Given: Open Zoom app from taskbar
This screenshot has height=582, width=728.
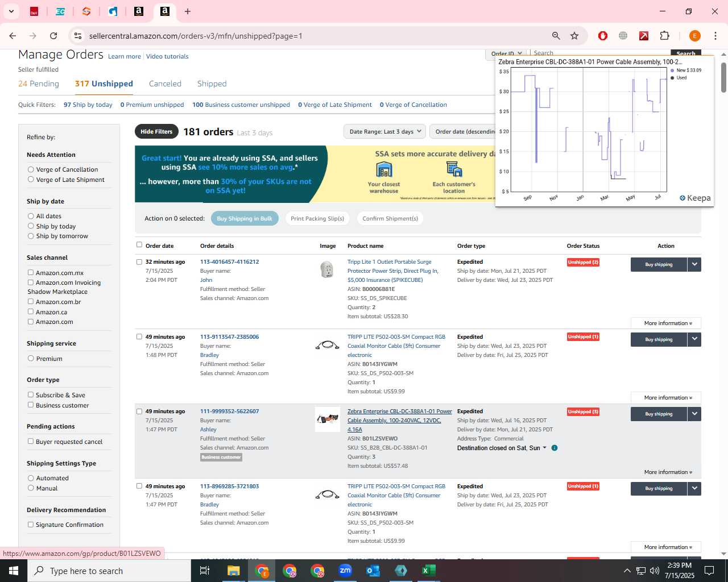Looking at the screenshot, I should (x=345, y=571).
